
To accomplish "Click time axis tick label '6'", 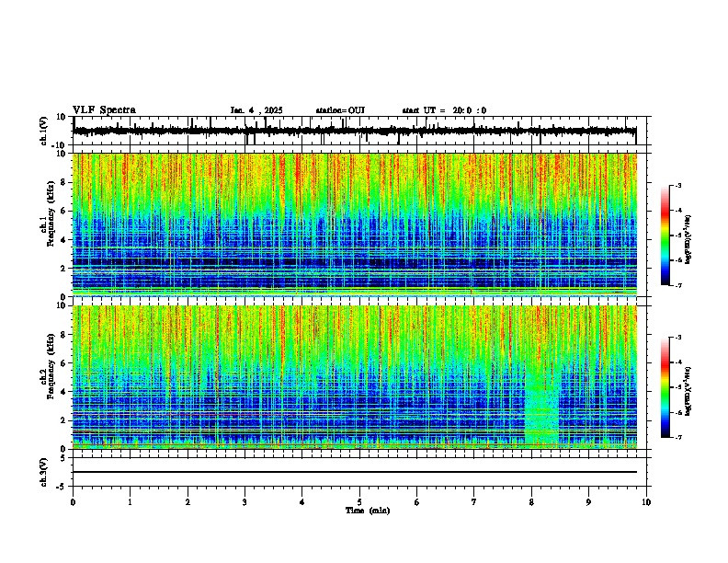I will pyautogui.click(x=417, y=502).
